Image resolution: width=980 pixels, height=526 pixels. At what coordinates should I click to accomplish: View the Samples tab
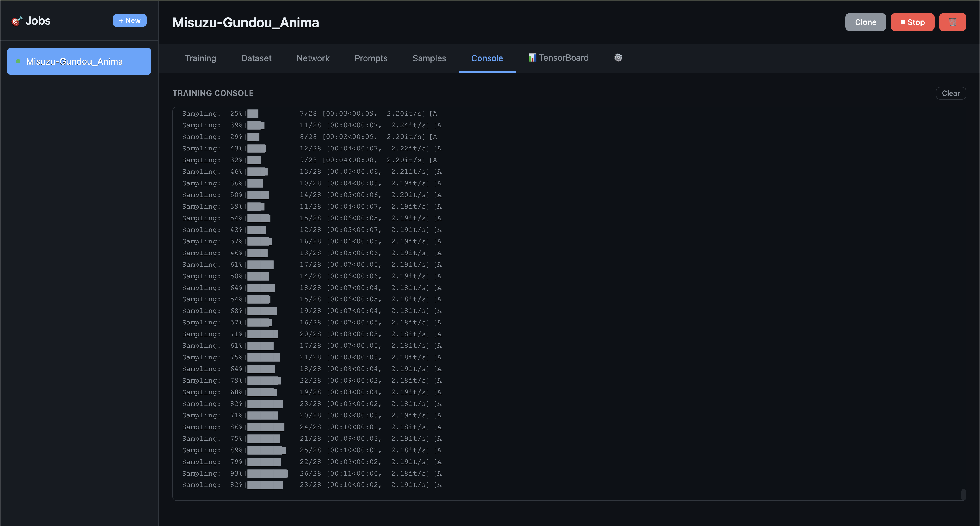(429, 58)
